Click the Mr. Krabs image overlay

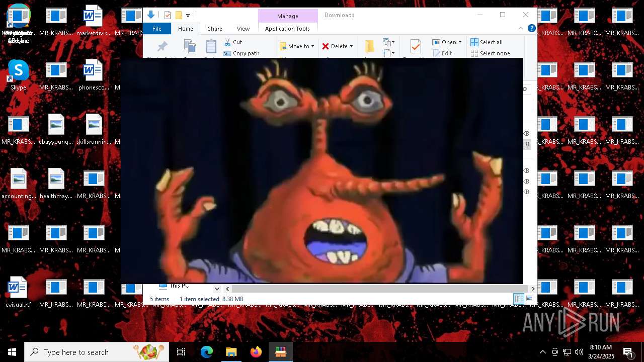pyautogui.click(x=322, y=171)
